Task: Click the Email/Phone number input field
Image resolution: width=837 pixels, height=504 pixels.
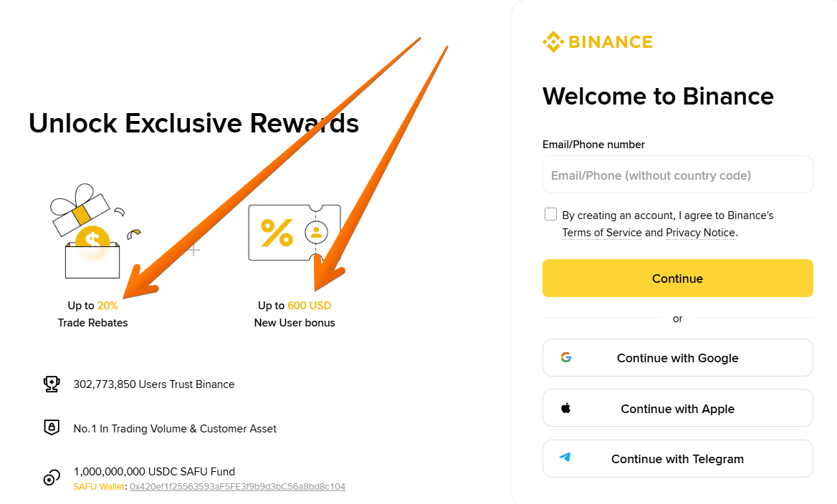Action: 677,174
